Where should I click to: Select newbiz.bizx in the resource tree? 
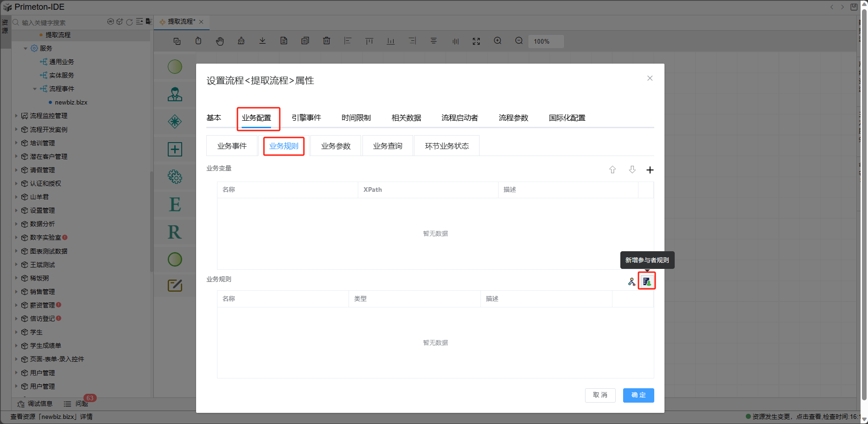(x=71, y=102)
